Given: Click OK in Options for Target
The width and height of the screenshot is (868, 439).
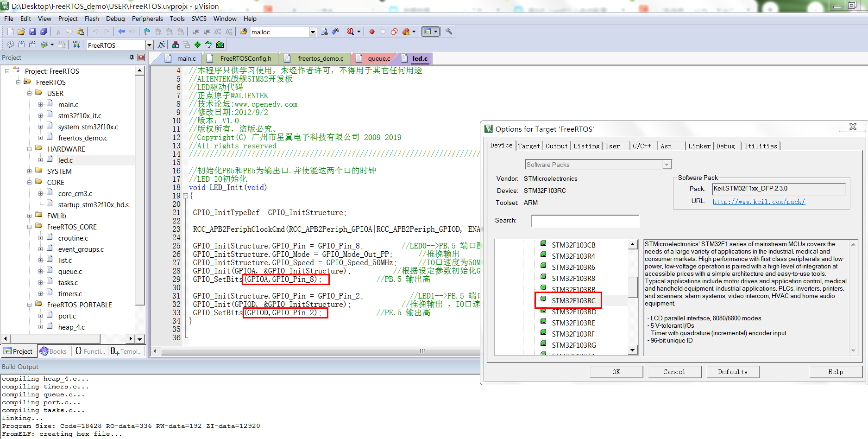Looking at the screenshot, I should (616, 372).
